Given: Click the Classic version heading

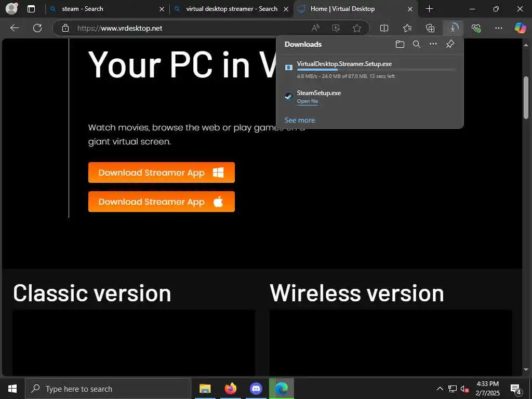Looking at the screenshot, I should [x=92, y=293].
